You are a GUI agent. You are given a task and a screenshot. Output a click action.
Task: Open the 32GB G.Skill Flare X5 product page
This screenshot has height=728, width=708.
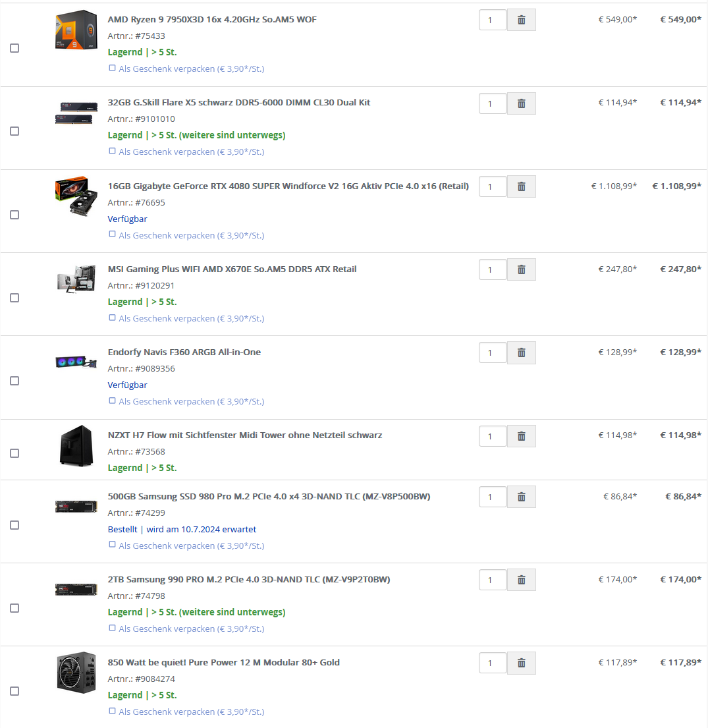239,103
